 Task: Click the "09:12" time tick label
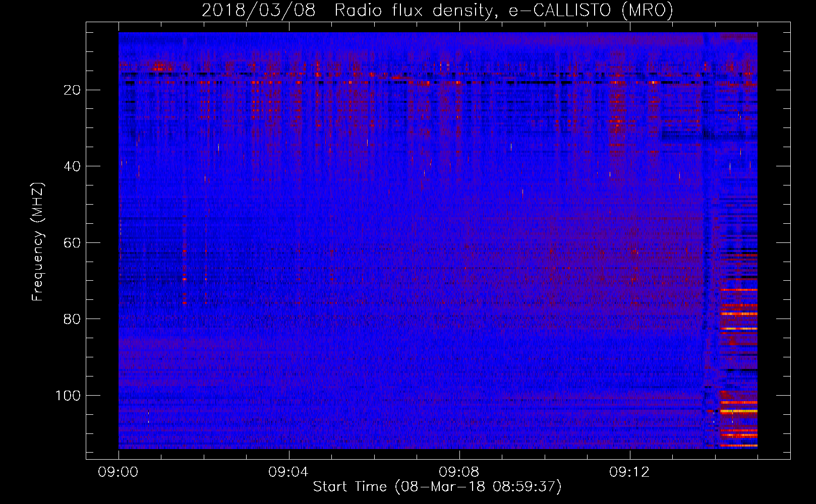tap(629, 472)
